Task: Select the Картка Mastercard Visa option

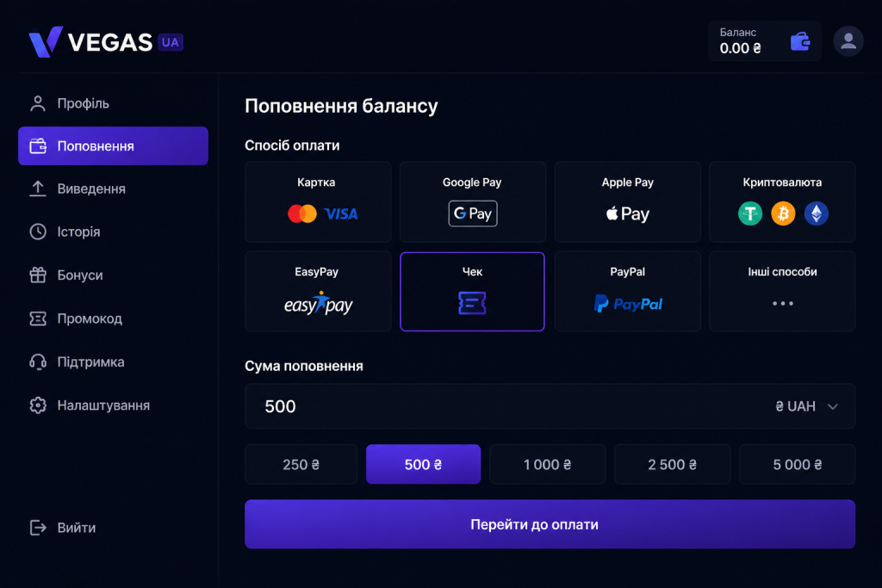Action: [x=318, y=201]
